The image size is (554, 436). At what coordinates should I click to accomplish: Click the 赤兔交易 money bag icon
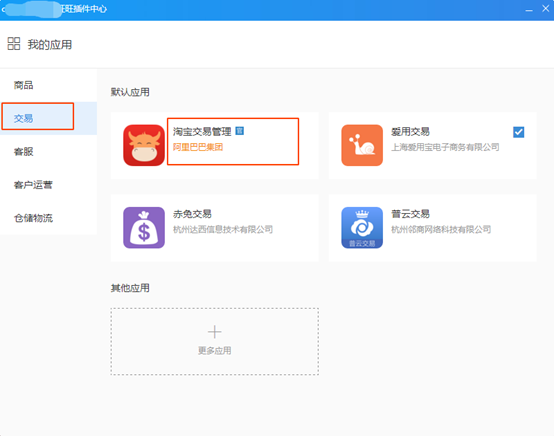(x=144, y=228)
